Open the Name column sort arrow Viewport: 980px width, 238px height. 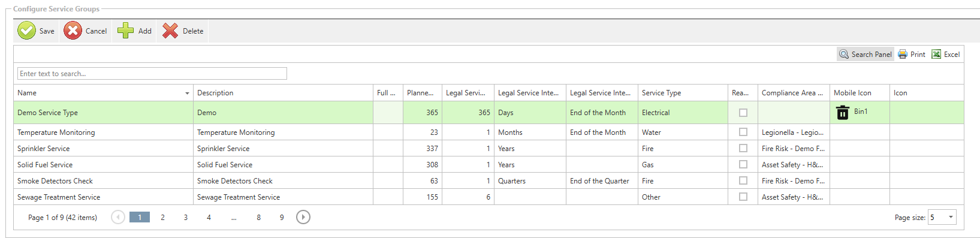[187, 94]
